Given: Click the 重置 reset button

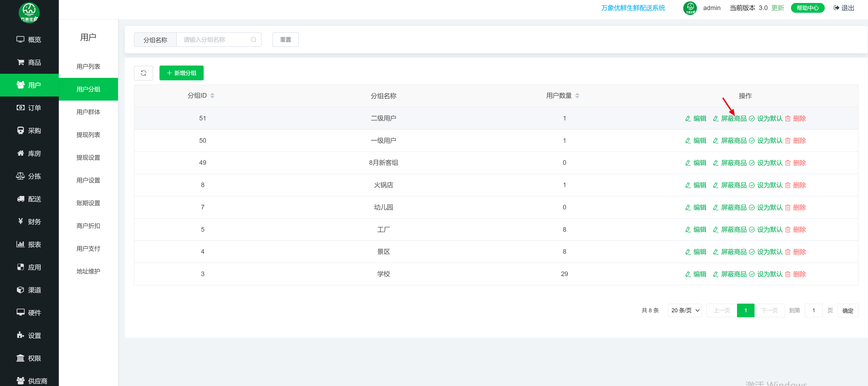Looking at the screenshot, I should (x=285, y=40).
